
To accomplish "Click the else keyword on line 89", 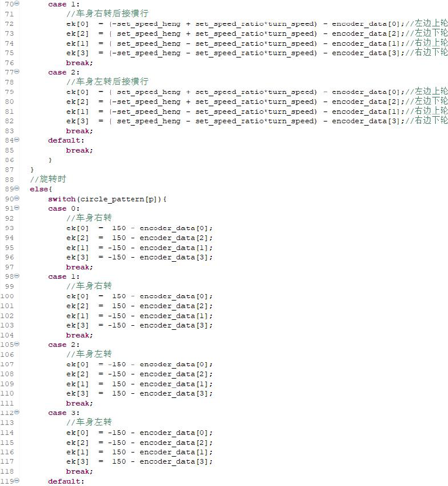I will tap(39, 189).
